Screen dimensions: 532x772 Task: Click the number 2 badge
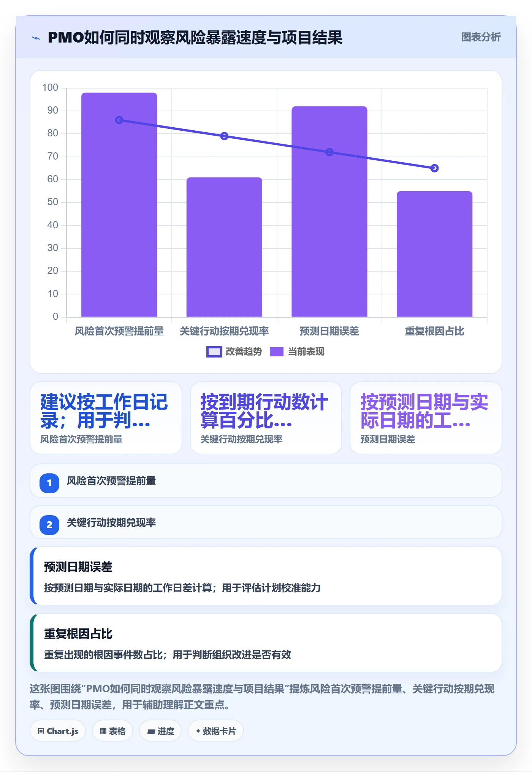(49, 525)
